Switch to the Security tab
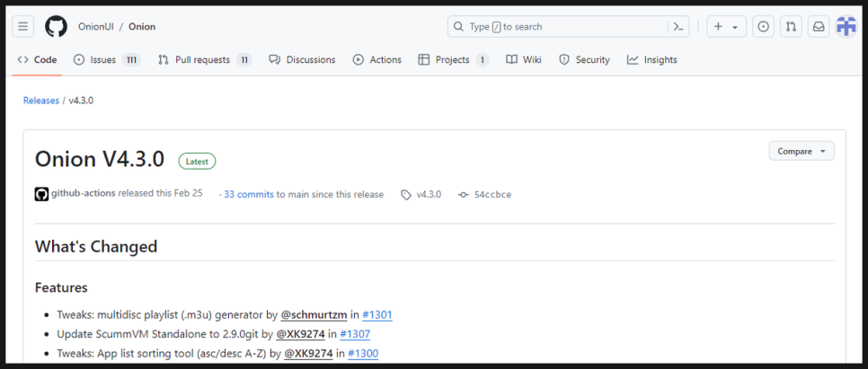 [x=584, y=60]
